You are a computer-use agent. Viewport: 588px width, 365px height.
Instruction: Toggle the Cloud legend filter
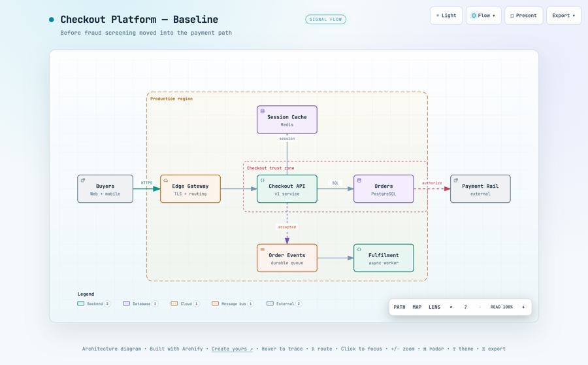[x=185, y=304]
